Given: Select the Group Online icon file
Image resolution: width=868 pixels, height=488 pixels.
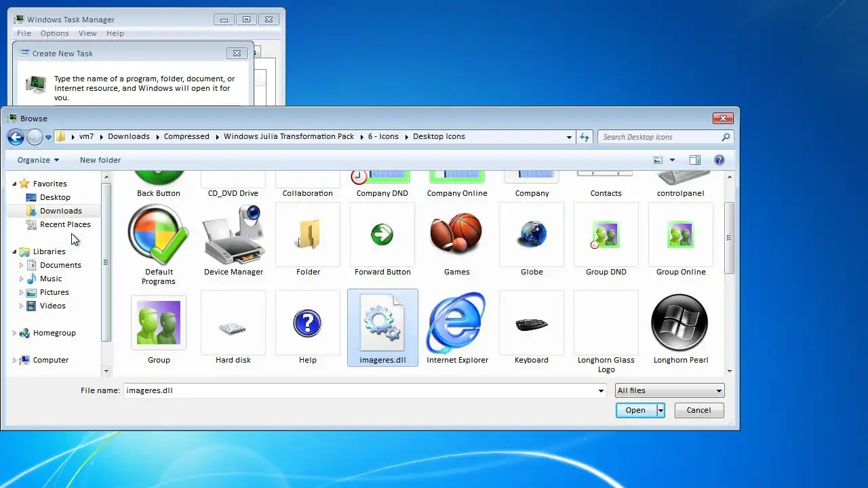Looking at the screenshot, I should 681,239.
